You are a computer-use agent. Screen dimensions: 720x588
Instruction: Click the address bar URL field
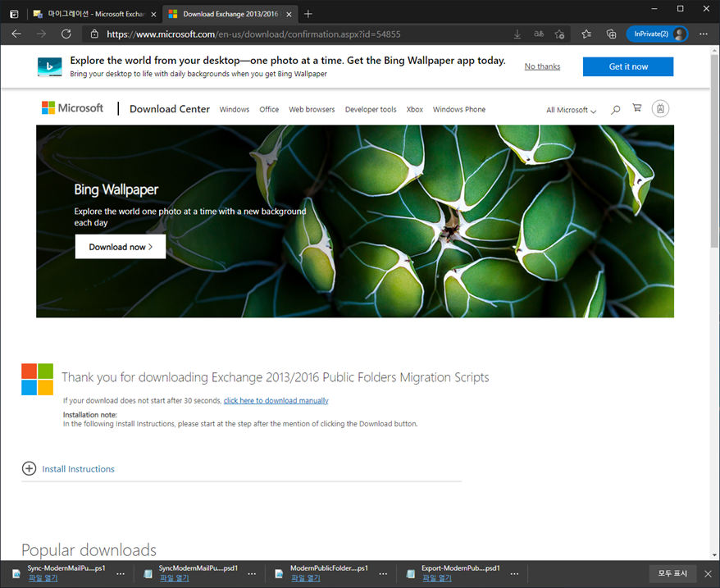click(253, 34)
